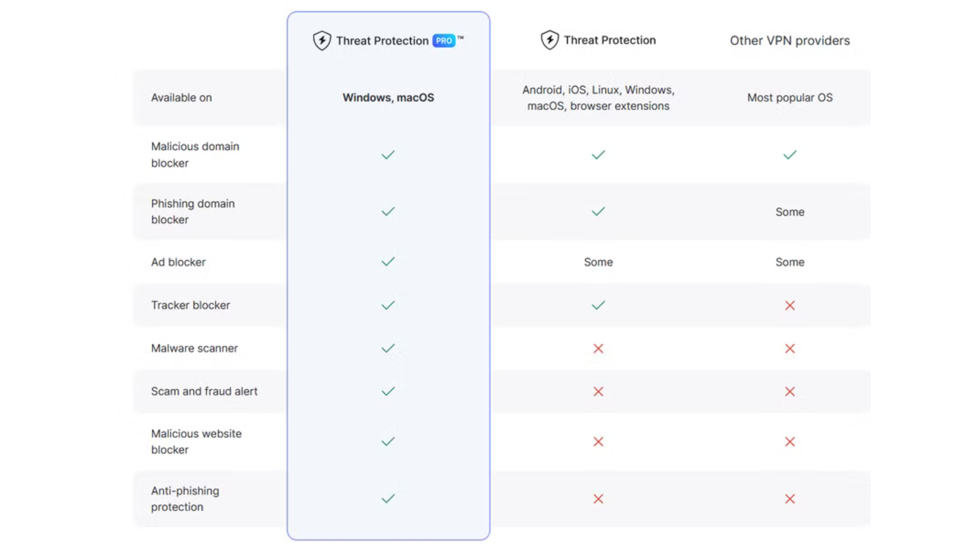Click Other VPN red cross for Malicious website blocker
This screenshot has height=551, width=980.
pyautogui.click(x=790, y=441)
